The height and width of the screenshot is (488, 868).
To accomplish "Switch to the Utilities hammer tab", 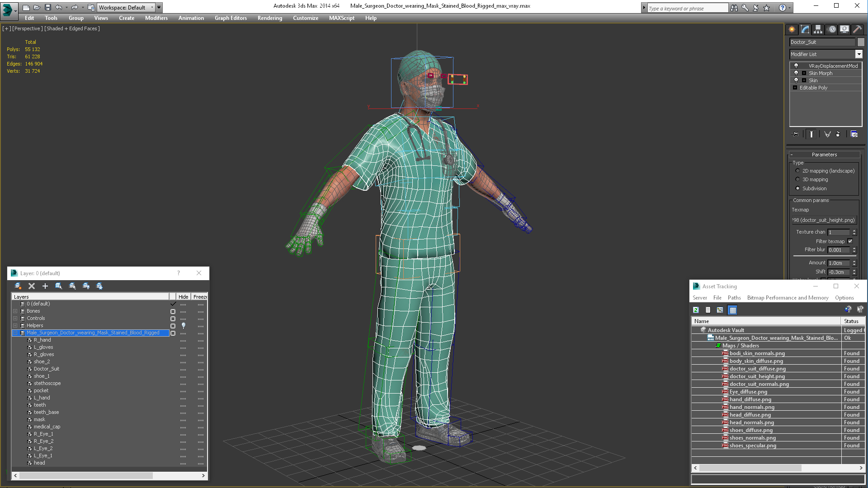I will click(857, 29).
